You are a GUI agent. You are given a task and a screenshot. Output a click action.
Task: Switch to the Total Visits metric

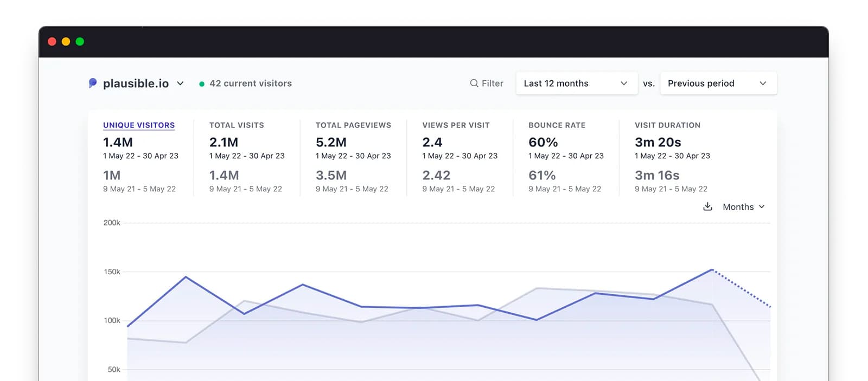pos(237,125)
